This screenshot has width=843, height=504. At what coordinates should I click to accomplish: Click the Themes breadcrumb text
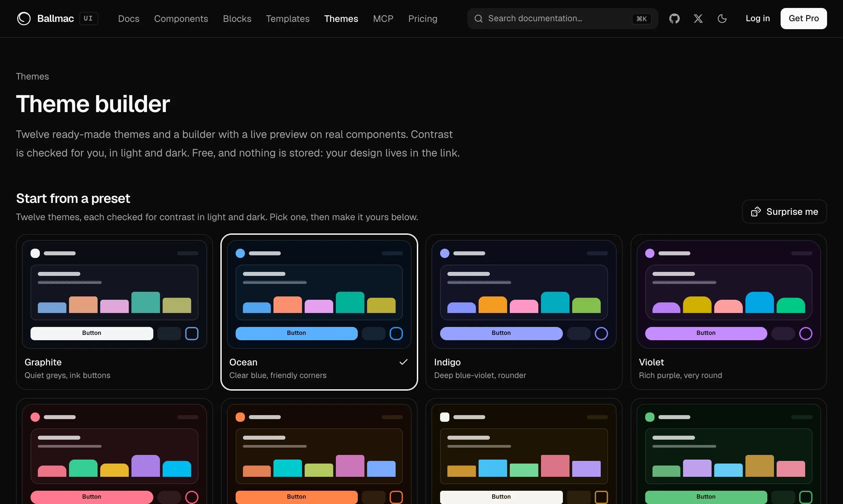(x=32, y=76)
